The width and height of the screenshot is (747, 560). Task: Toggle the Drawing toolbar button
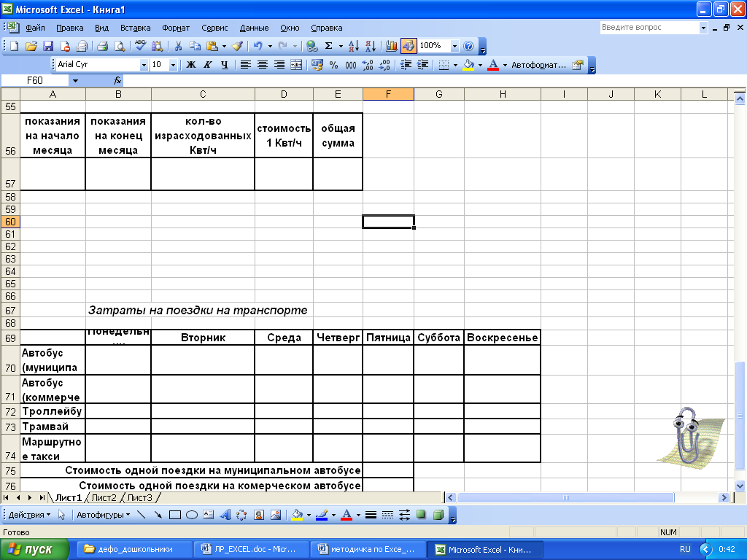tap(408, 46)
